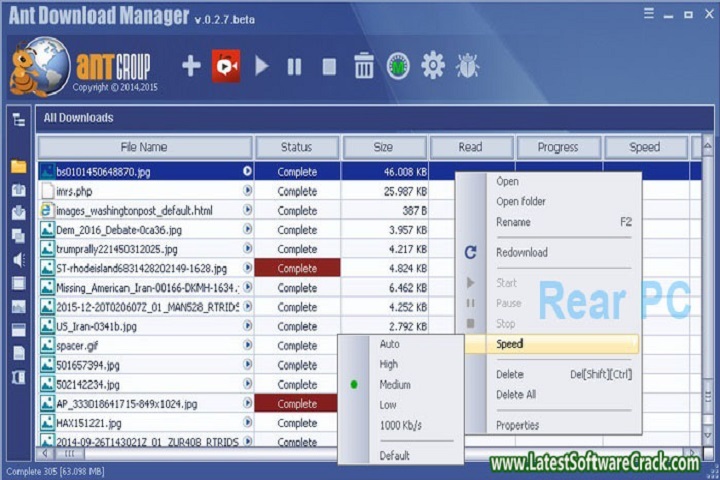Select the document page sidebar icon
720x480 pixels.
click(19, 353)
